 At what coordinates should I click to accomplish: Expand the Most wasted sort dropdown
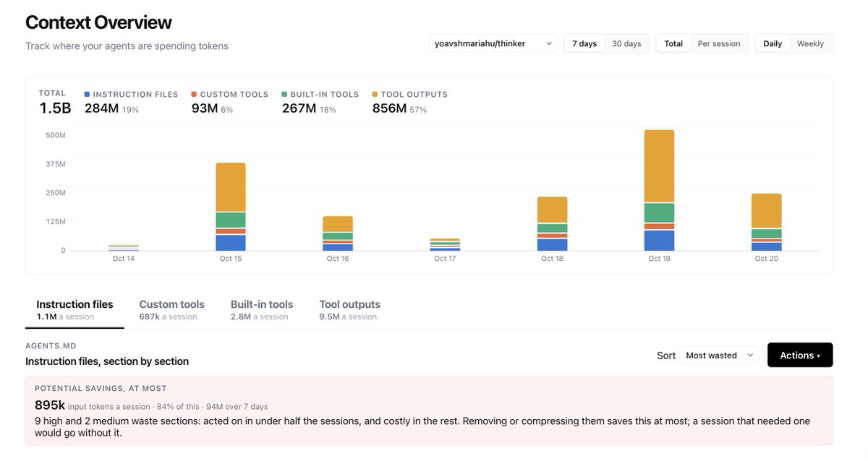point(720,355)
